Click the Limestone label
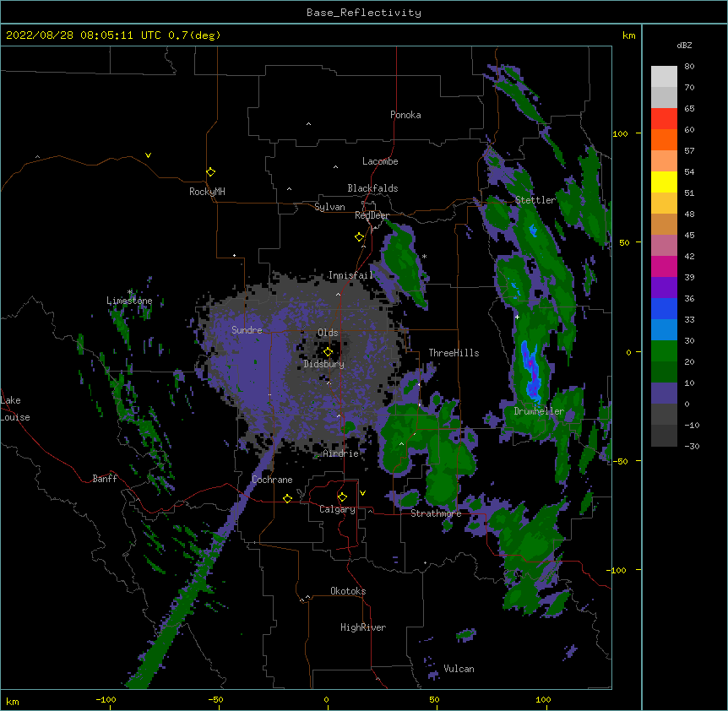Screen dimensions: 728x711 tap(129, 301)
